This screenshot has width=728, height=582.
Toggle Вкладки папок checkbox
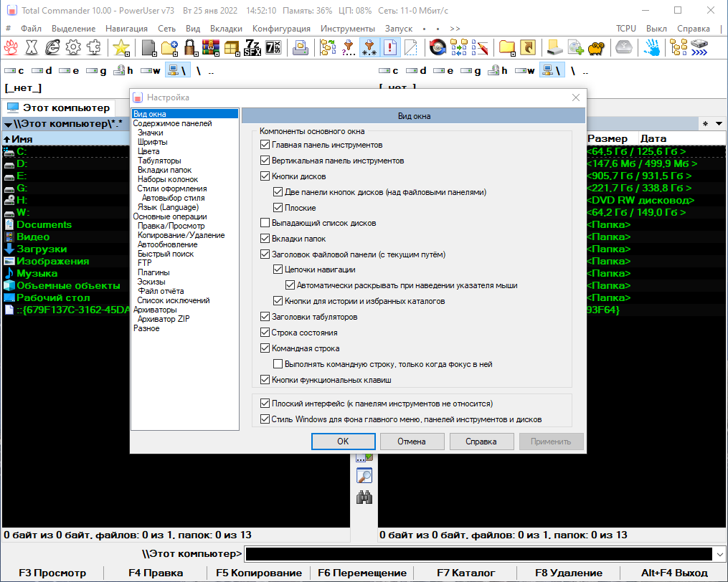[265, 239]
